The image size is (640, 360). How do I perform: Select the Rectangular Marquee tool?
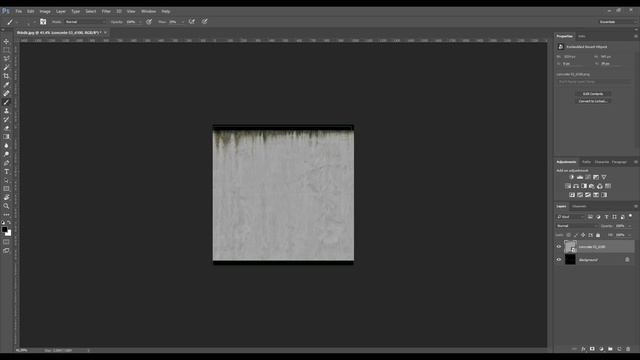pos(6,50)
